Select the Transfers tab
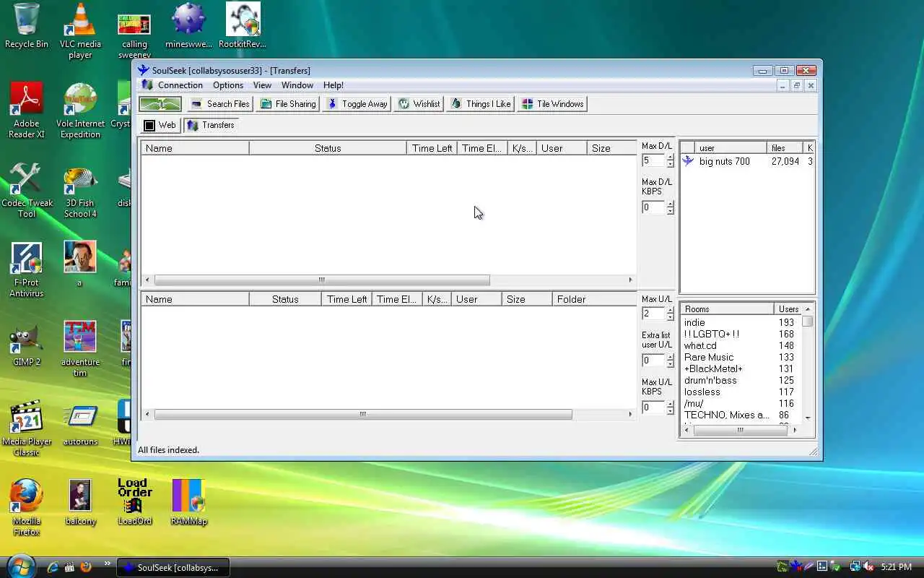 click(210, 125)
